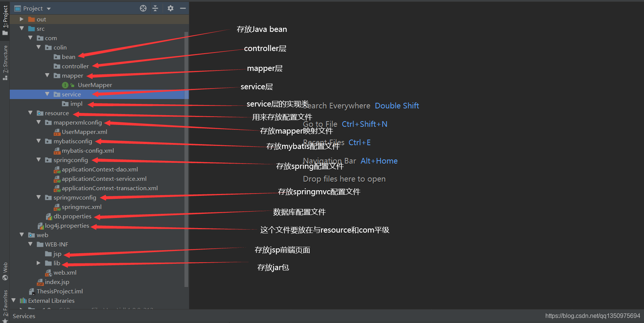Collapse the com package arrow
The image size is (644, 323).
pyautogui.click(x=30, y=38)
